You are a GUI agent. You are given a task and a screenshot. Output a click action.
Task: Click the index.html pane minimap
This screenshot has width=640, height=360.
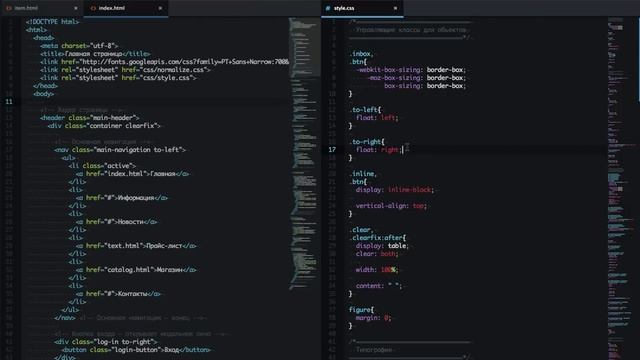[304, 153]
